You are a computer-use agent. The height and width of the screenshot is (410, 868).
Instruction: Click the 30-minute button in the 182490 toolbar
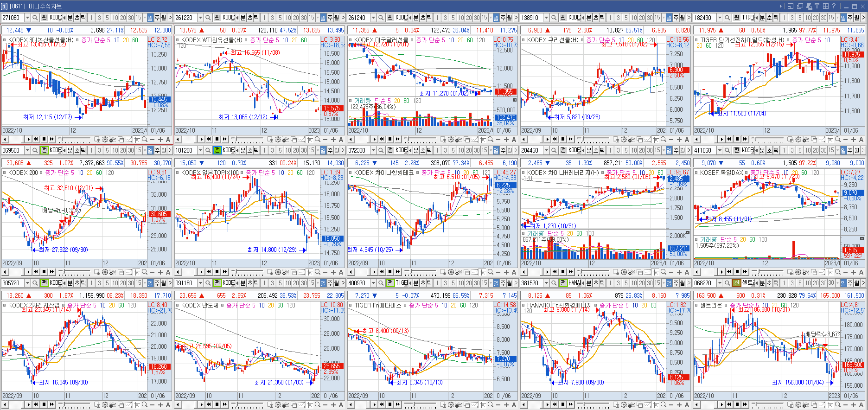(x=823, y=18)
